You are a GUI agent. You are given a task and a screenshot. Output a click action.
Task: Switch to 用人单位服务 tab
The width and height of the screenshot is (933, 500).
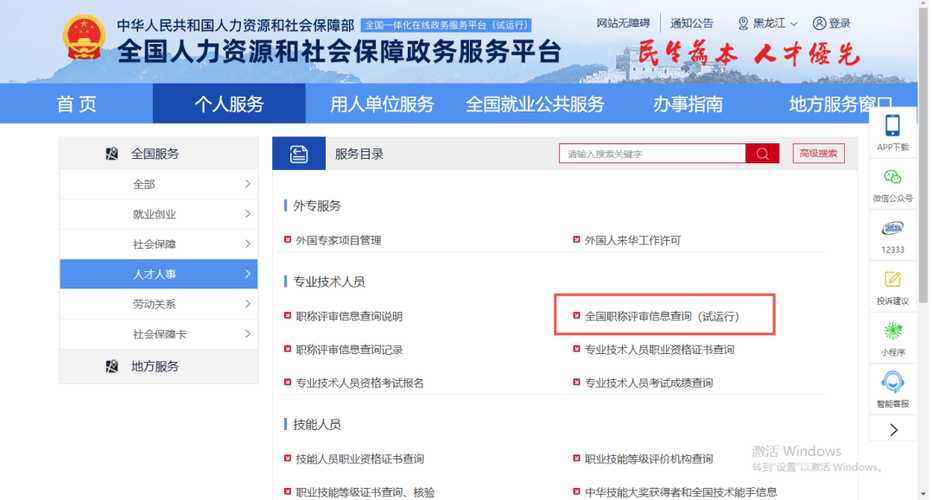tap(384, 104)
